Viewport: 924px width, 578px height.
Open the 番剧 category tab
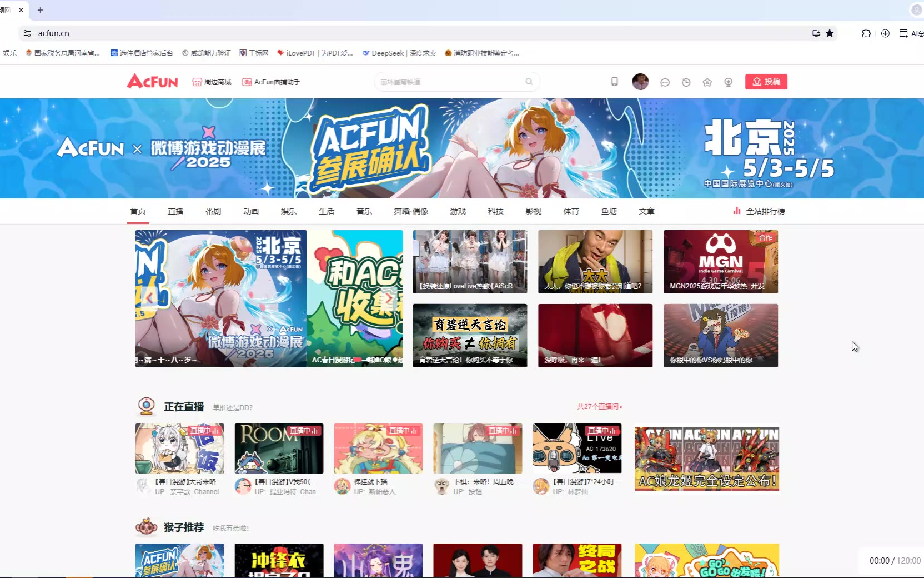pyautogui.click(x=213, y=211)
